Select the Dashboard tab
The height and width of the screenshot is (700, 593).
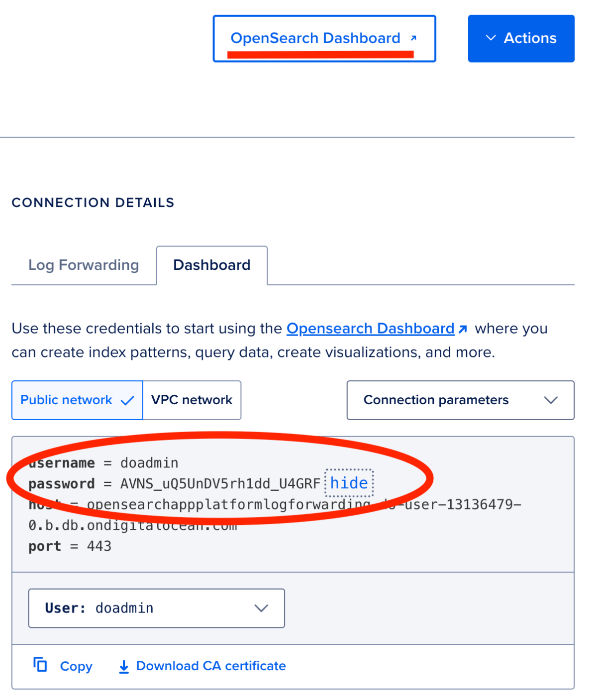tap(212, 265)
